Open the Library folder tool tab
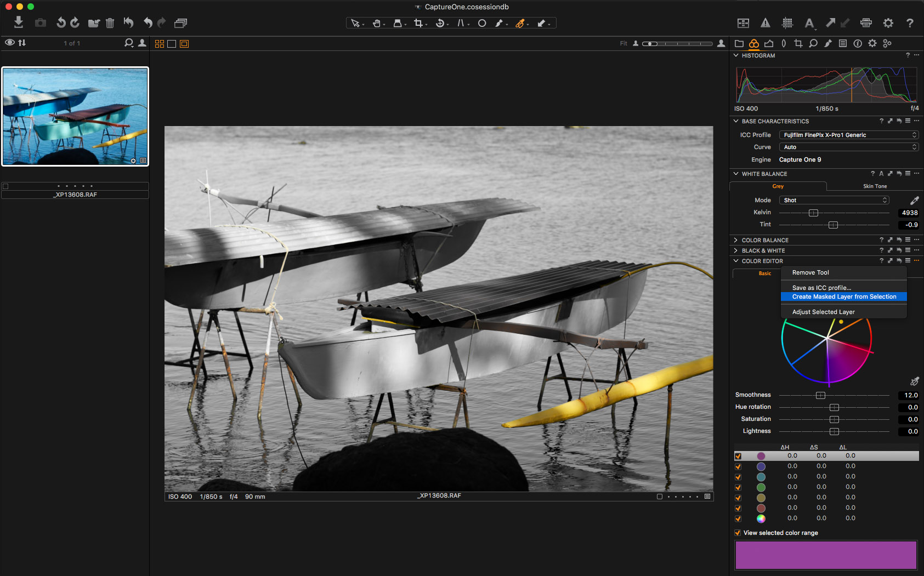The height and width of the screenshot is (576, 924). pos(739,43)
